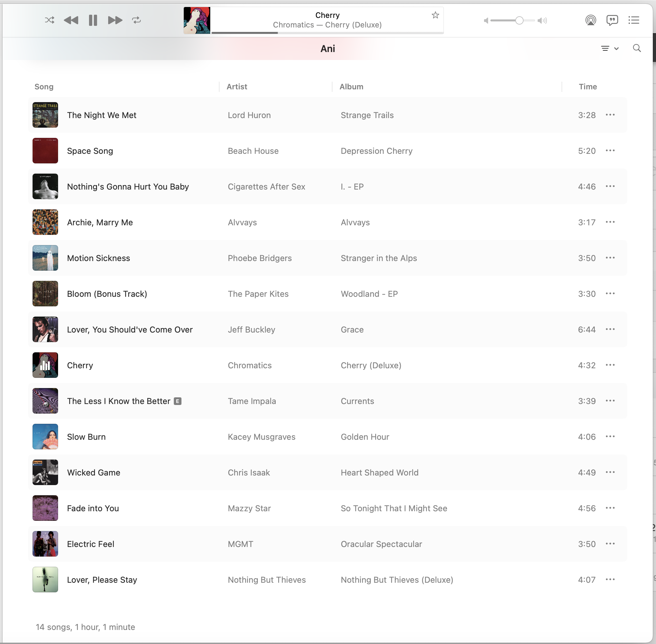Viewport: 656px width, 644px height.
Task: Open artist MGMT
Action: [x=241, y=544]
